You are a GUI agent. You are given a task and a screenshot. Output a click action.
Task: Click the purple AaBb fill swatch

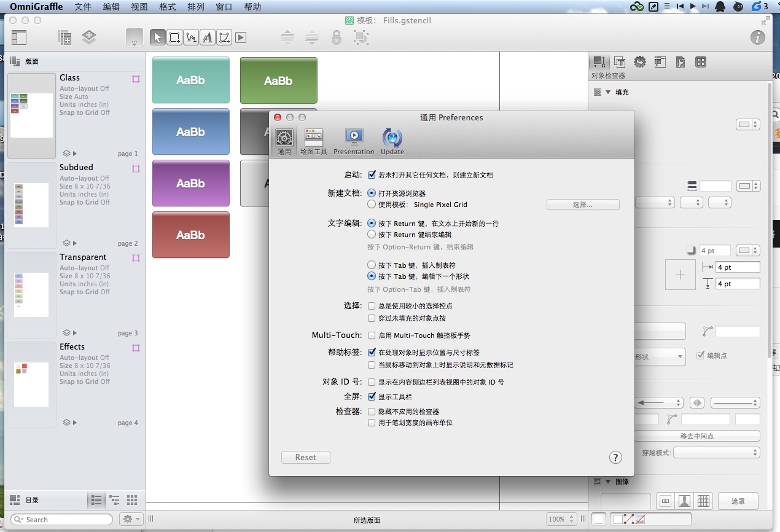pos(191,183)
